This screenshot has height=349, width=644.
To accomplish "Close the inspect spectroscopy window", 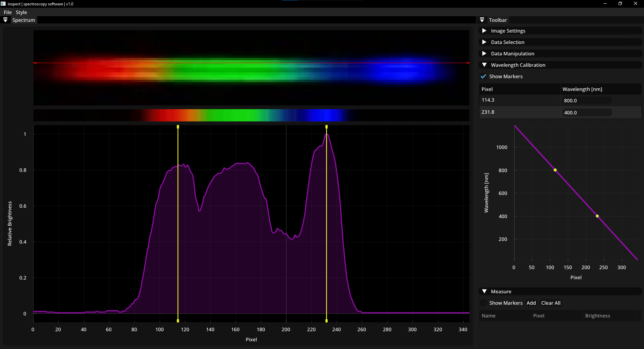I will click(636, 4).
